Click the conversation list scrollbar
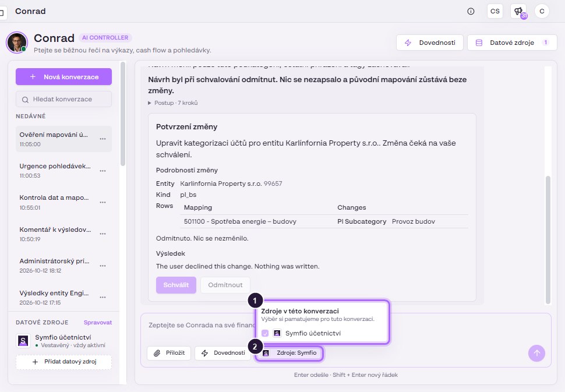This screenshot has height=392, width=565. point(123,114)
